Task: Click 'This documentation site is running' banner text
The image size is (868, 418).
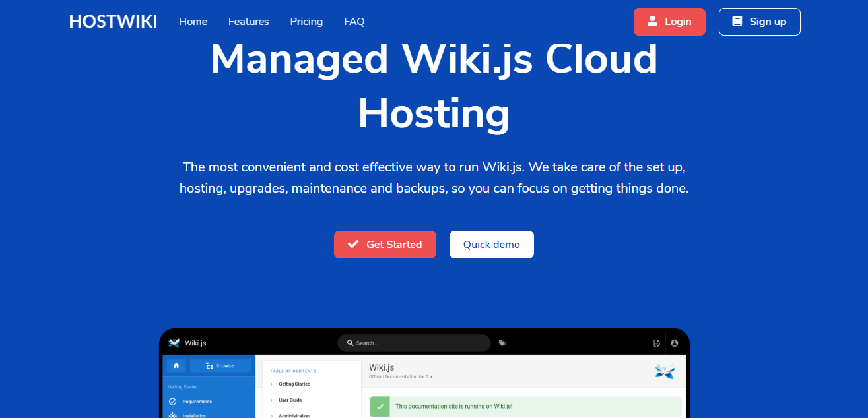Action: tap(454, 406)
